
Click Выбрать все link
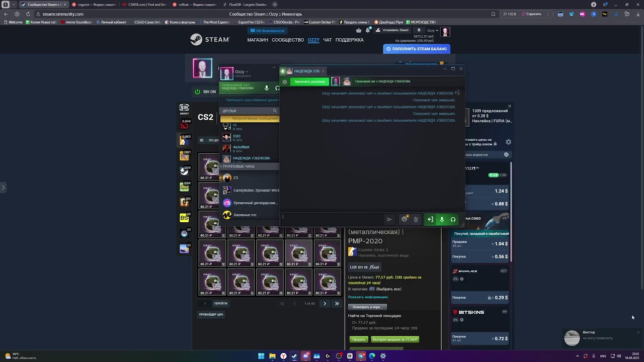(389, 289)
